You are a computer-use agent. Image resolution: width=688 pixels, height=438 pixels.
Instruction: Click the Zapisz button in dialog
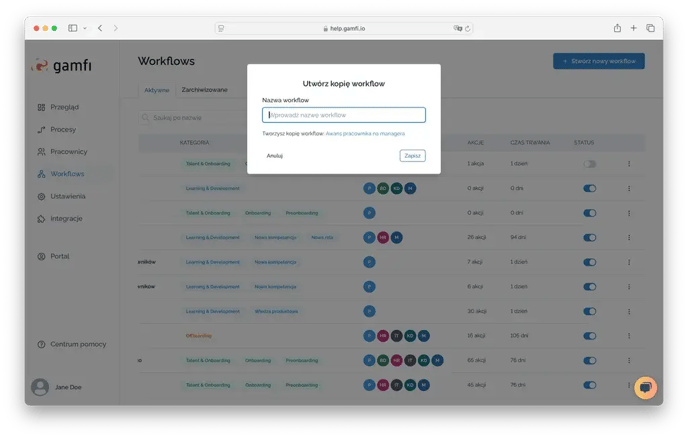coord(412,156)
